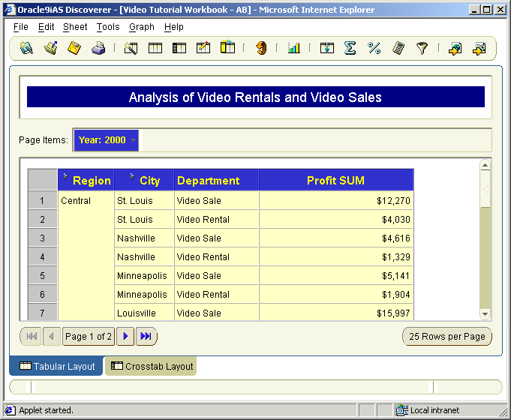
Task: Click the $12,270 profit cell
Action: coord(336,201)
